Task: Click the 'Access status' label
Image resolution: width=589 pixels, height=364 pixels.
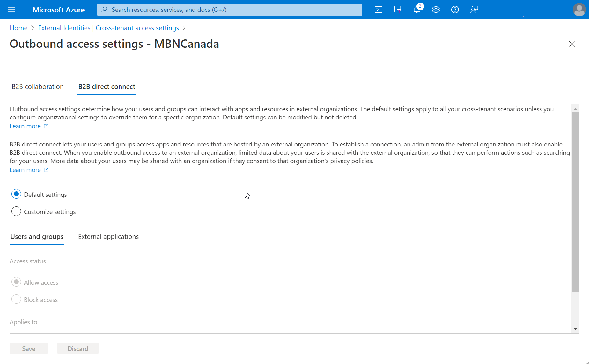Action: [x=28, y=261]
